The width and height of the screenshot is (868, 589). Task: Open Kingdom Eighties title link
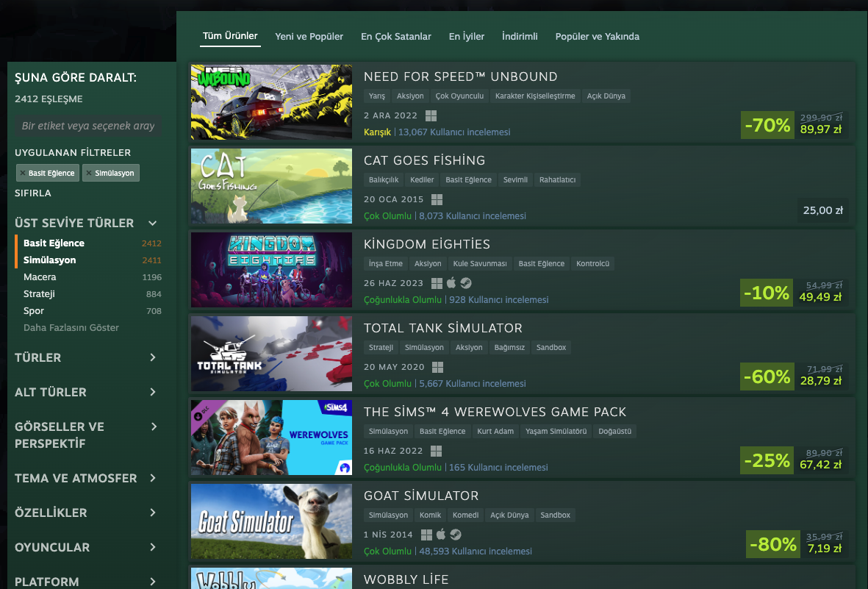pyautogui.click(x=426, y=244)
